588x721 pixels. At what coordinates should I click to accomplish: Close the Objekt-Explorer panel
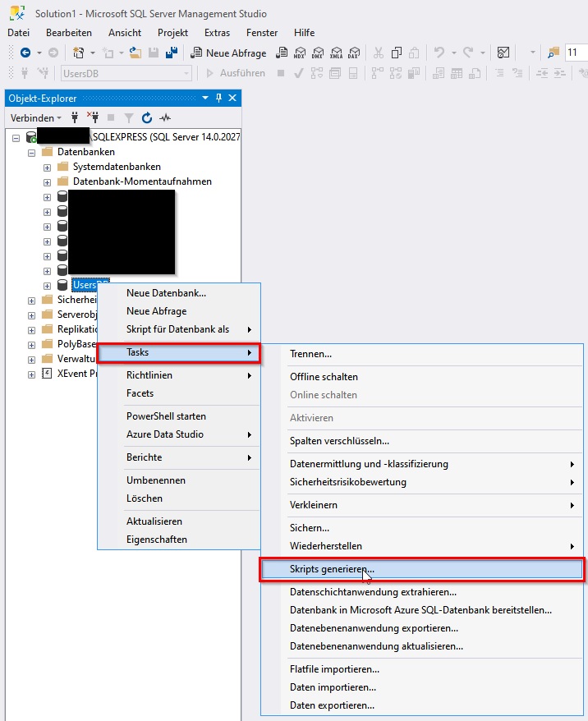232,98
